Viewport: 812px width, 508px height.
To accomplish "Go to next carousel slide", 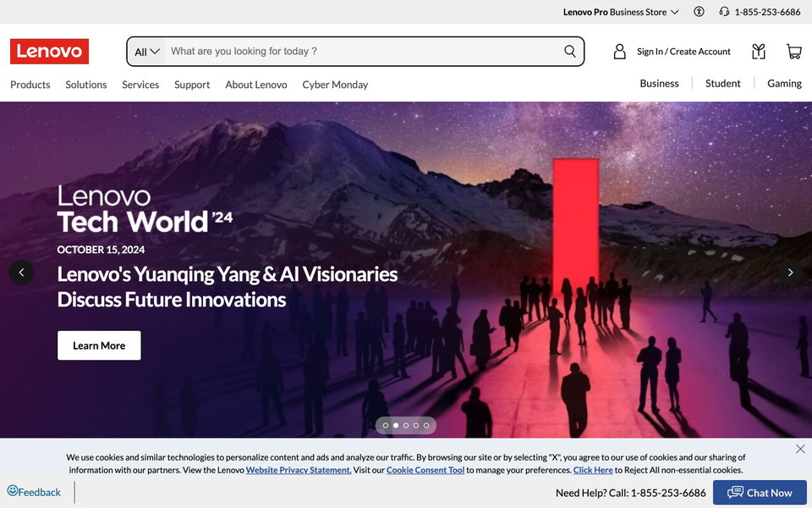I will point(790,272).
